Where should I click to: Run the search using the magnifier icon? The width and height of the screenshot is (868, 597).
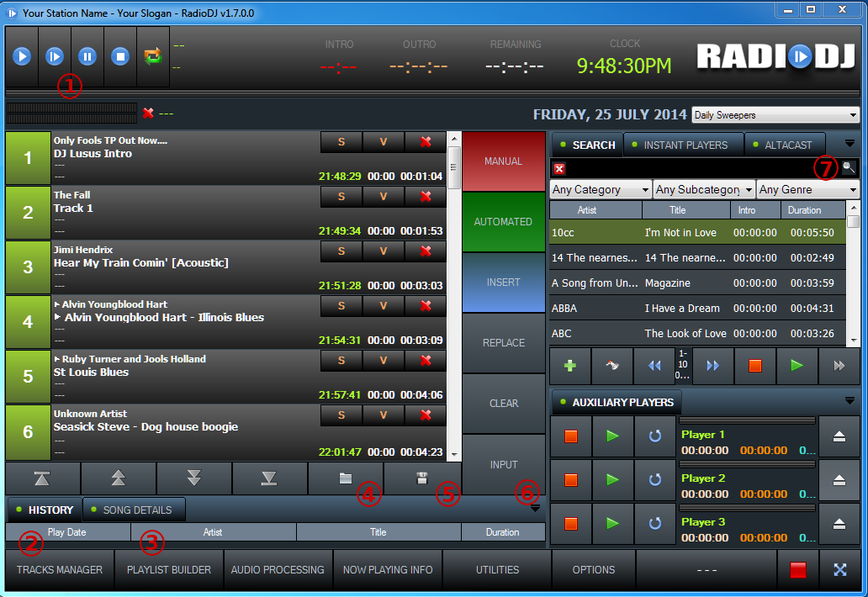pos(848,167)
